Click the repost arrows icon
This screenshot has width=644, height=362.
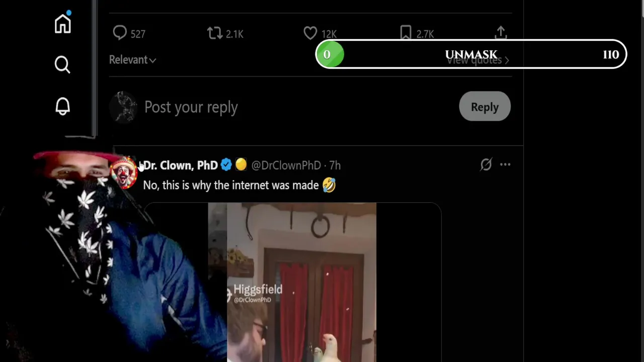(x=214, y=33)
